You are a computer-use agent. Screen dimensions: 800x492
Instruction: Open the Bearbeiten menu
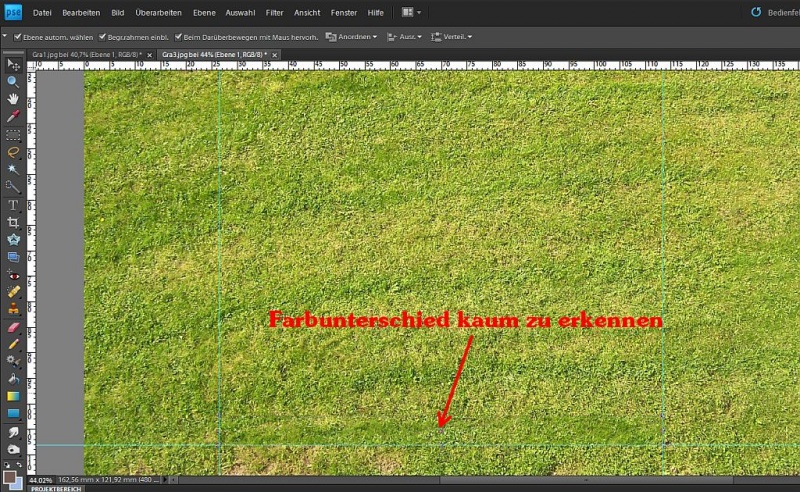pyautogui.click(x=81, y=13)
